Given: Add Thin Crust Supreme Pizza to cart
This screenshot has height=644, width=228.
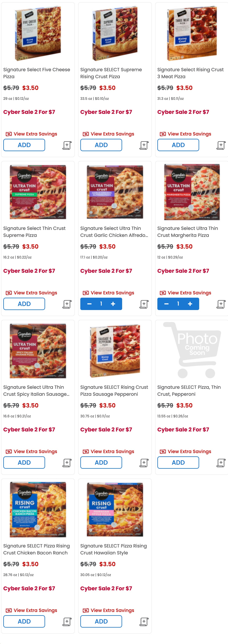Looking at the screenshot, I should pyautogui.click(x=24, y=304).
